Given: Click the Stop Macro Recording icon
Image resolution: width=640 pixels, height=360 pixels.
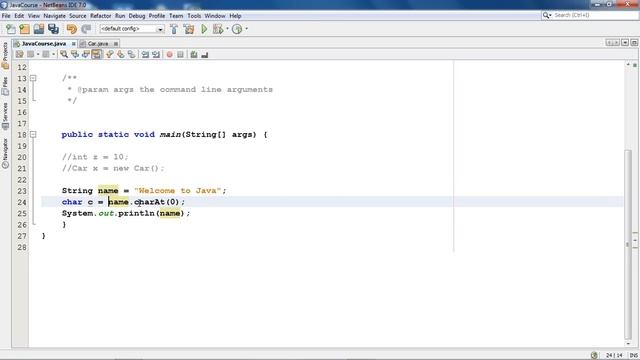Looking at the screenshot, I should click(180, 54).
